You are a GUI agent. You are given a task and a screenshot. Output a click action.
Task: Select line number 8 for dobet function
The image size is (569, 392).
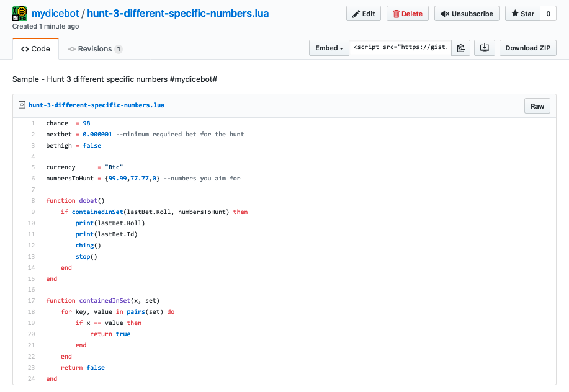(x=33, y=200)
